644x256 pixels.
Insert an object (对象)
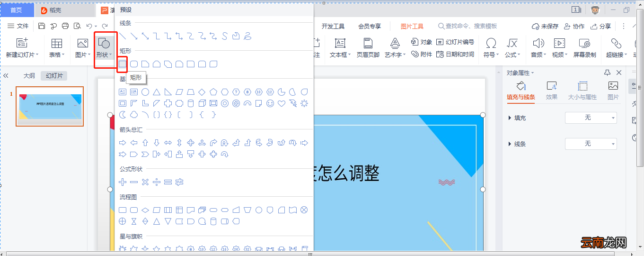(x=422, y=42)
